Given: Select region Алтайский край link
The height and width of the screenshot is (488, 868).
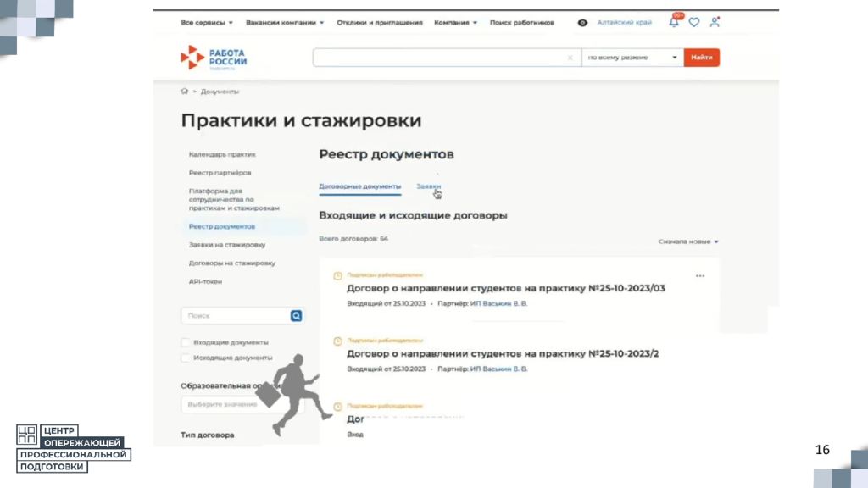Looking at the screenshot, I should coord(625,23).
